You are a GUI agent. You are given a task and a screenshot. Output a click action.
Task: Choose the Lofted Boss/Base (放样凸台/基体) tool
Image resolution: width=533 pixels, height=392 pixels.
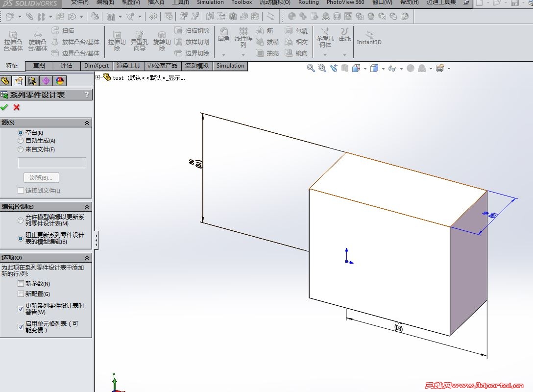tap(75, 42)
